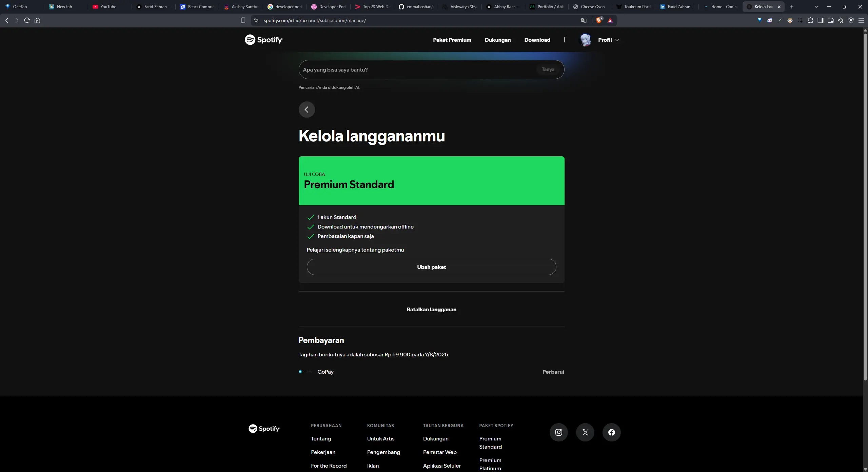Open the Leo AI sparkle icon
The height and width of the screenshot is (472, 868).
(841, 20)
